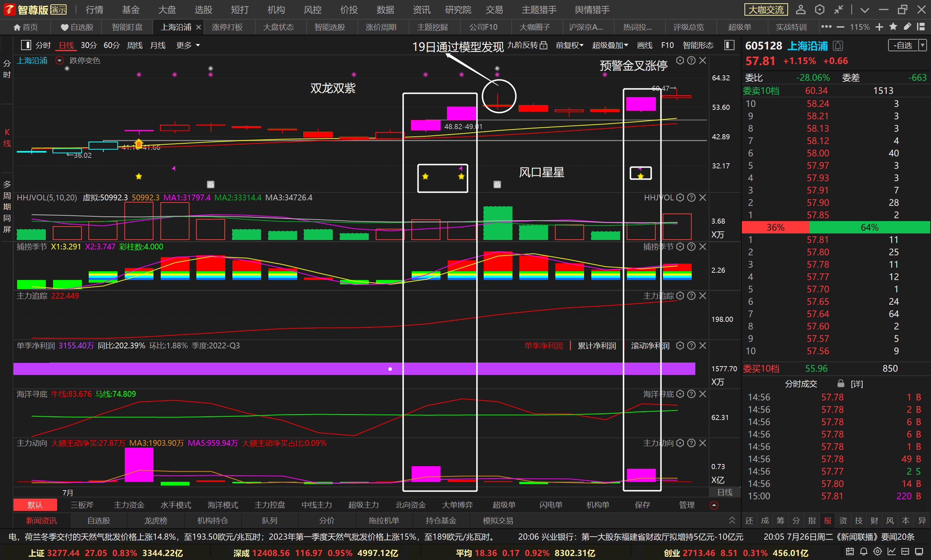The height and width of the screenshot is (560, 931).
Task: Expand the arrow beside -自选 button
Action: click(922, 45)
